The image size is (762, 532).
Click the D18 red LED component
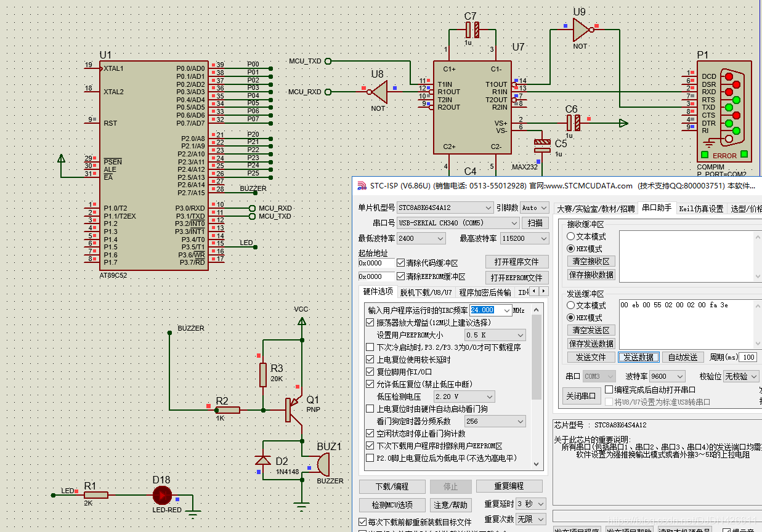coord(163,495)
